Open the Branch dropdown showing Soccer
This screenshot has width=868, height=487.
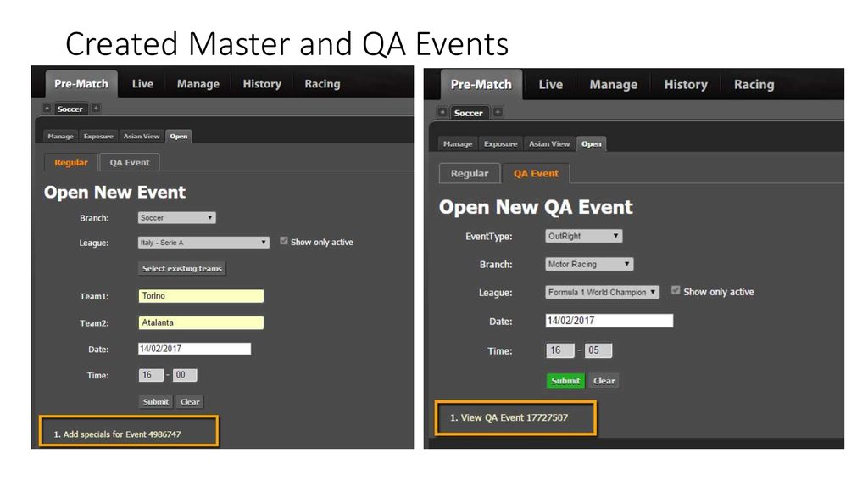177,218
